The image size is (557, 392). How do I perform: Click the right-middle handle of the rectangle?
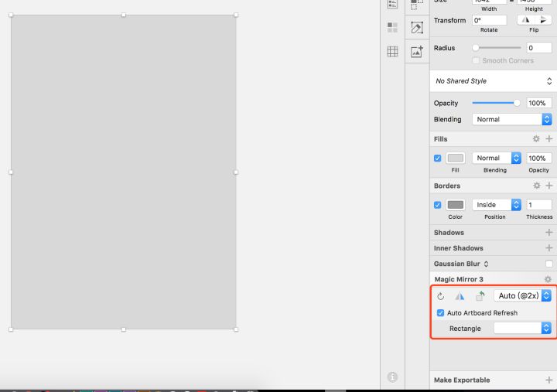point(236,172)
